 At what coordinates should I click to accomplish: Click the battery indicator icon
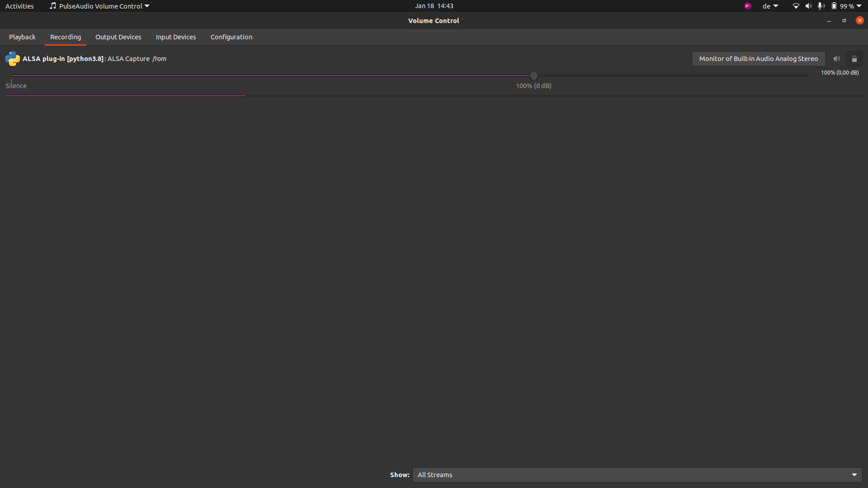pos(834,6)
